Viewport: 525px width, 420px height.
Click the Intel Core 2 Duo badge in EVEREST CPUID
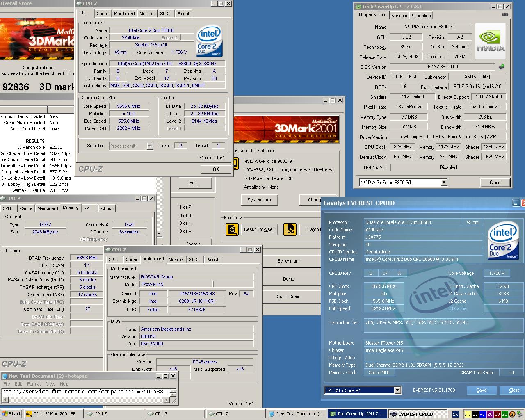[x=502, y=241]
